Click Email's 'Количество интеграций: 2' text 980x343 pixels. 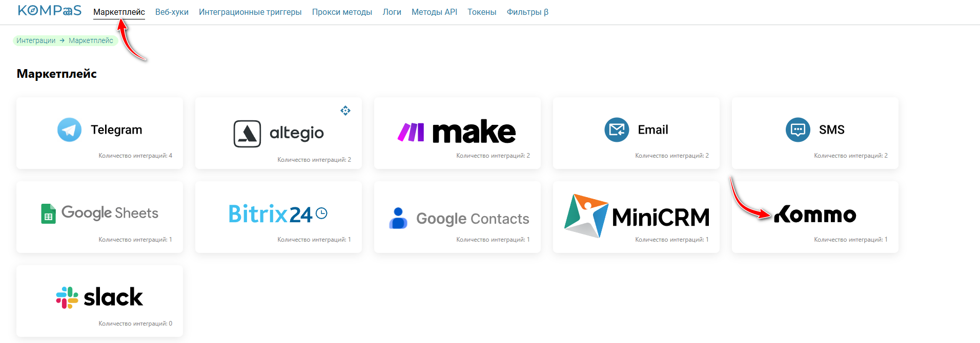coord(672,156)
